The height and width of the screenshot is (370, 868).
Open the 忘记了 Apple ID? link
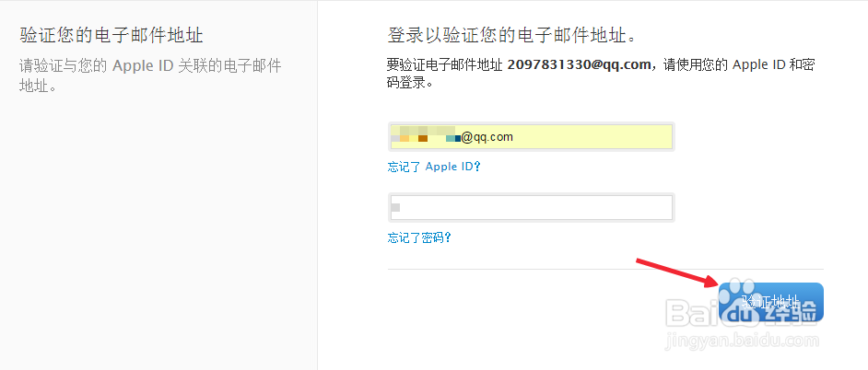[434, 168]
